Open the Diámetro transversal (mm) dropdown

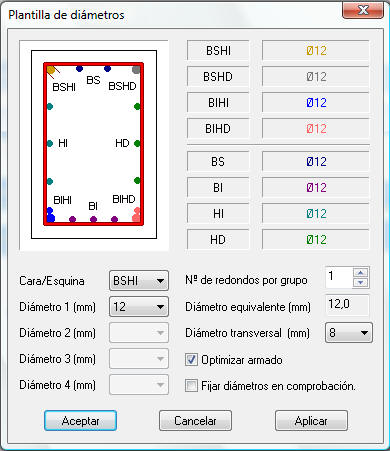coord(349,333)
